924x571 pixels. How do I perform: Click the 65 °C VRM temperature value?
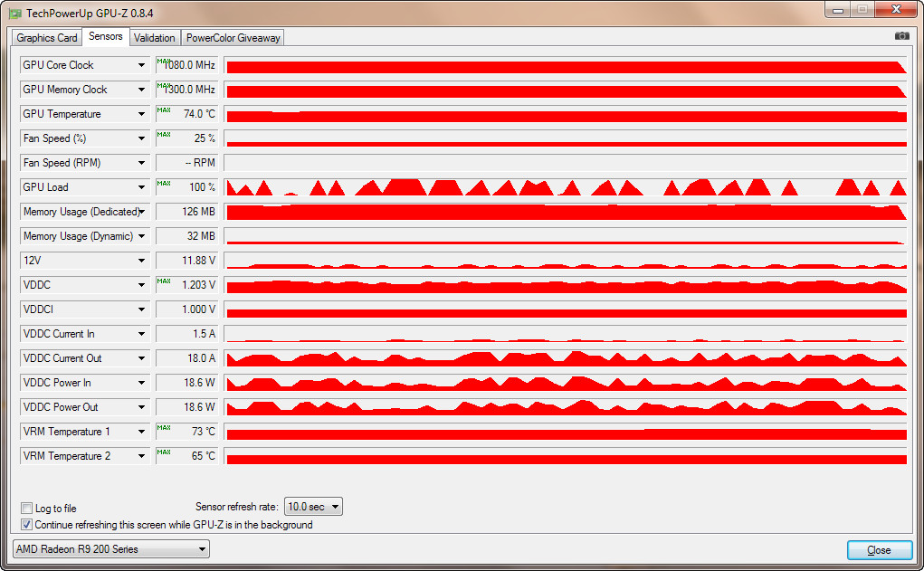186,456
